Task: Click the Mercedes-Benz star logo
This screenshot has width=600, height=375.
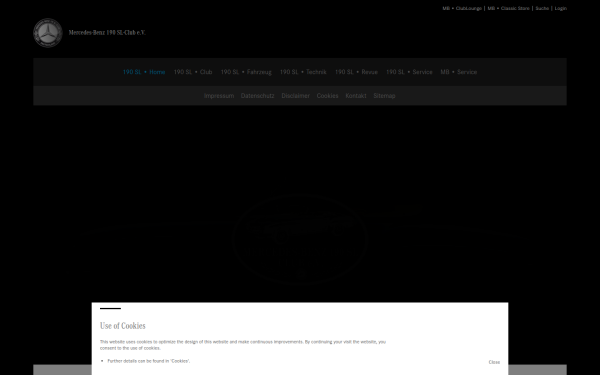Action: [x=48, y=33]
